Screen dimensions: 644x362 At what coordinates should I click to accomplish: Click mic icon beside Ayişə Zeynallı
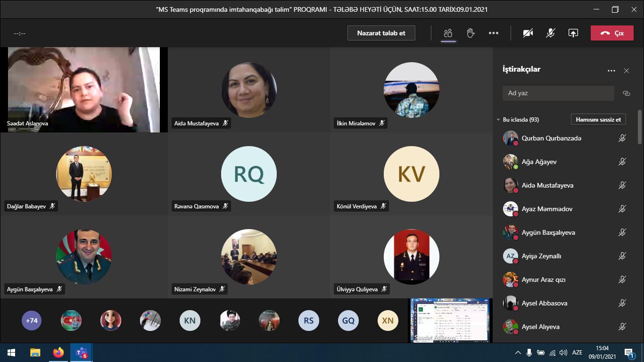[622, 256]
